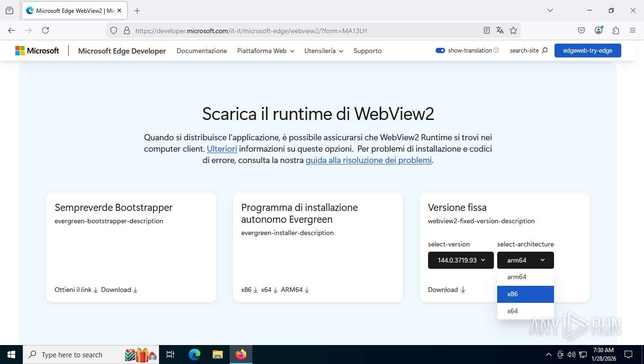The width and height of the screenshot is (644, 364).
Task: Open the clock showing 7:30 AM
Action: (x=603, y=355)
